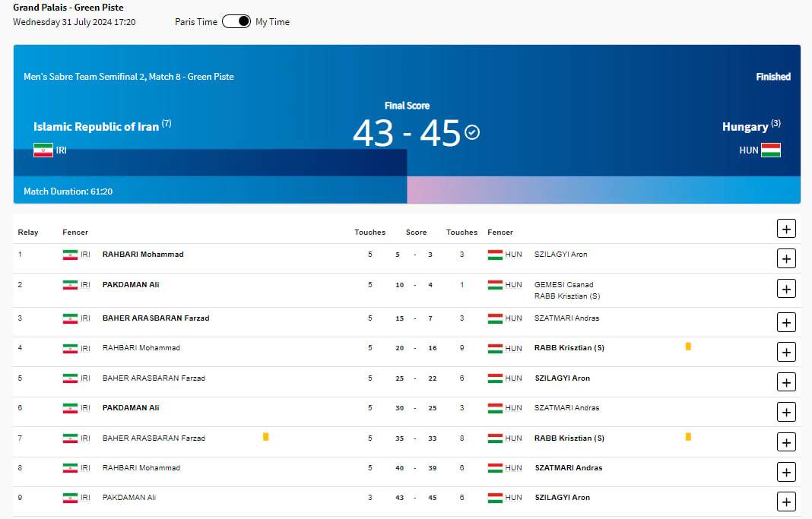
Task: Open relay 9 details with plus button
Action: (x=786, y=502)
